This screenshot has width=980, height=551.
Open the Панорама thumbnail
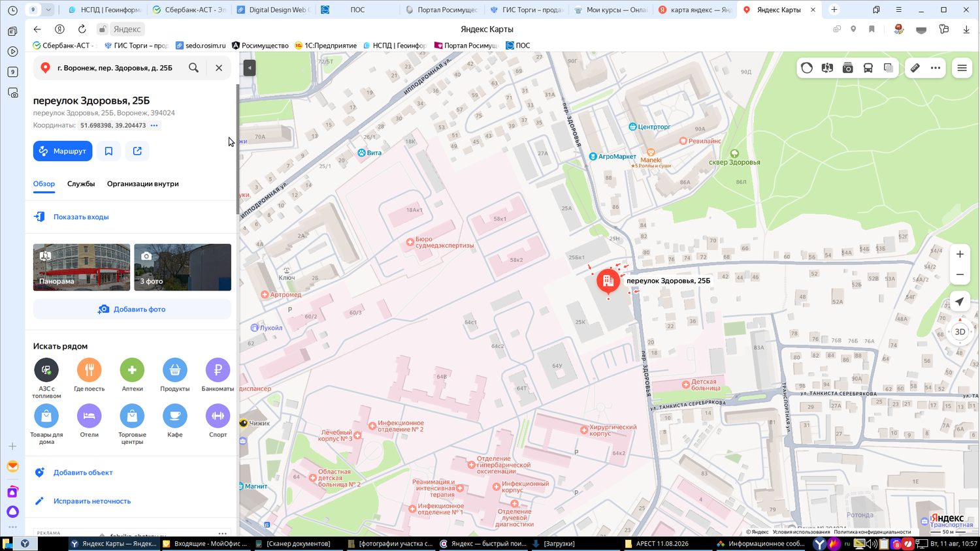(x=82, y=267)
